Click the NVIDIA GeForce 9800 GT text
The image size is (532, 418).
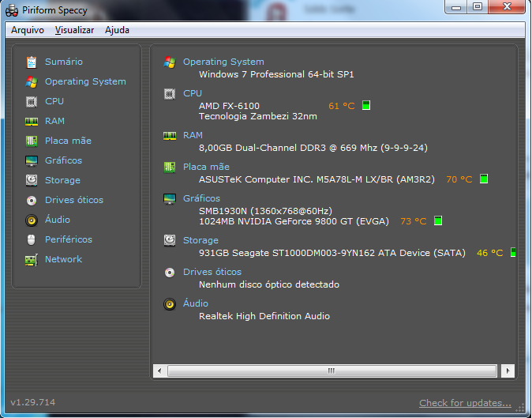tap(294, 221)
